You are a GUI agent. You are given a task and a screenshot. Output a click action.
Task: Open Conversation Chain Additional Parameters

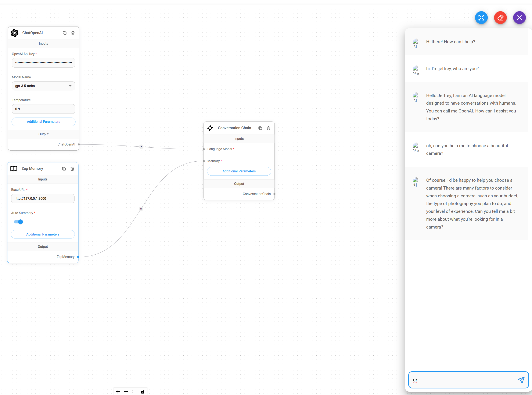click(239, 171)
